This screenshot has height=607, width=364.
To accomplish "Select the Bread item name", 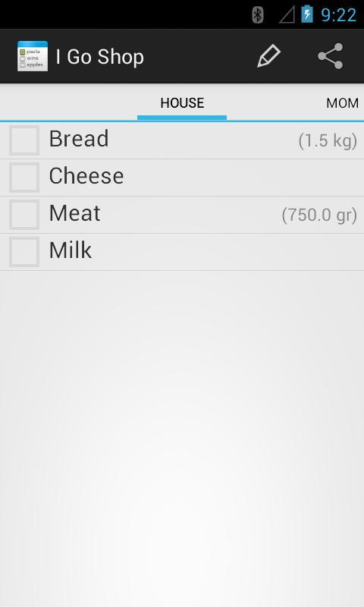I will [79, 139].
